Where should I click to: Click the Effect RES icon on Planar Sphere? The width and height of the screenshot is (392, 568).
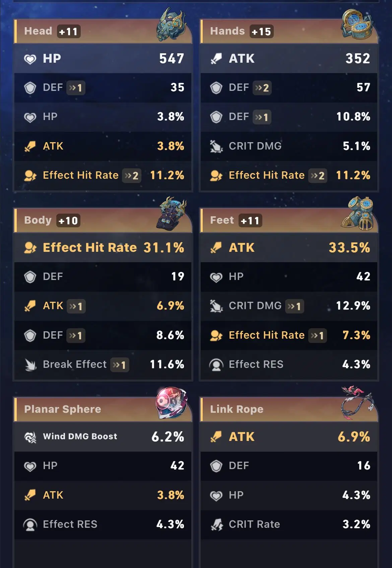(x=30, y=524)
